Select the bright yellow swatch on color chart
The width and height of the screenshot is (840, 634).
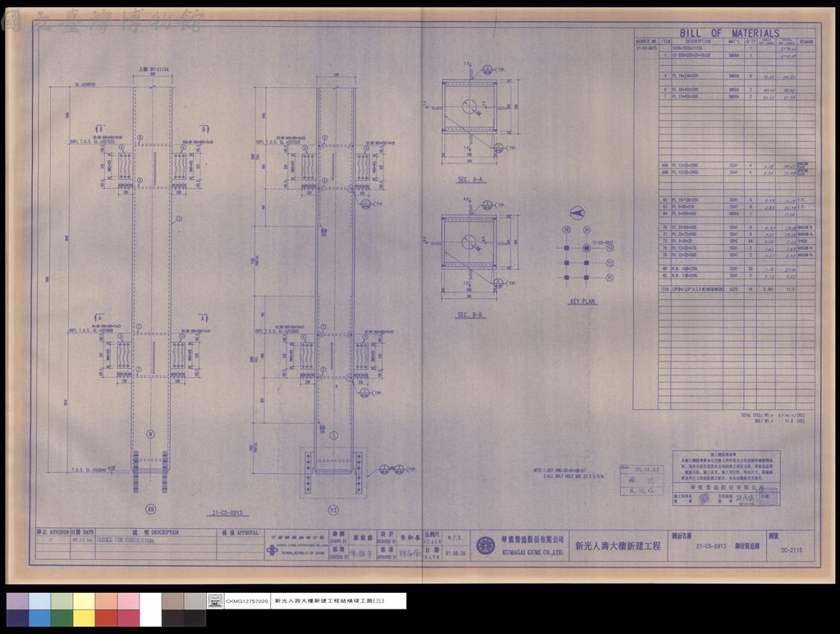84,618
